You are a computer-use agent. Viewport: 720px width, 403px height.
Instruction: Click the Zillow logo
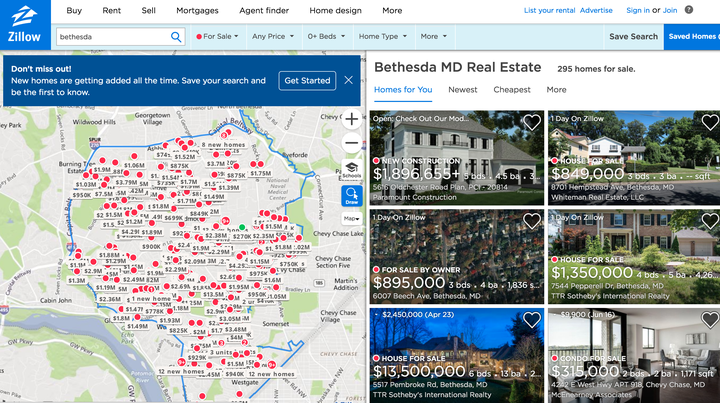point(25,25)
